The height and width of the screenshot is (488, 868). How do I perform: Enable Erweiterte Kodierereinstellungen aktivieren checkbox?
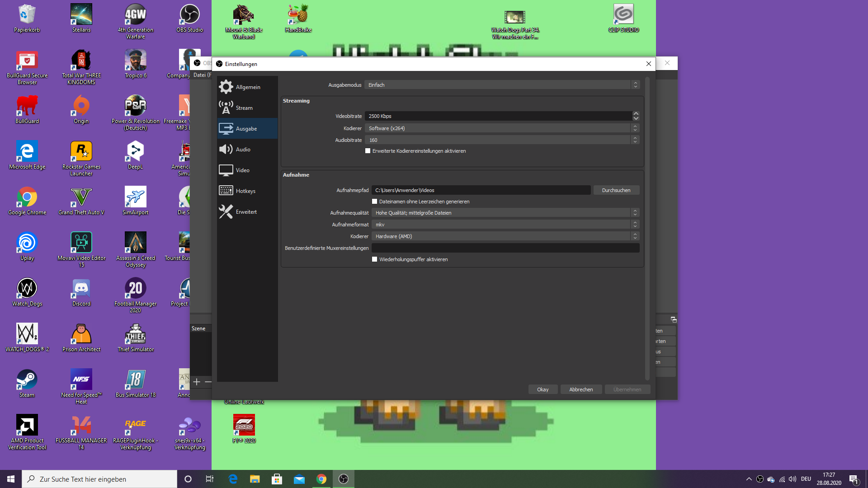(368, 151)
